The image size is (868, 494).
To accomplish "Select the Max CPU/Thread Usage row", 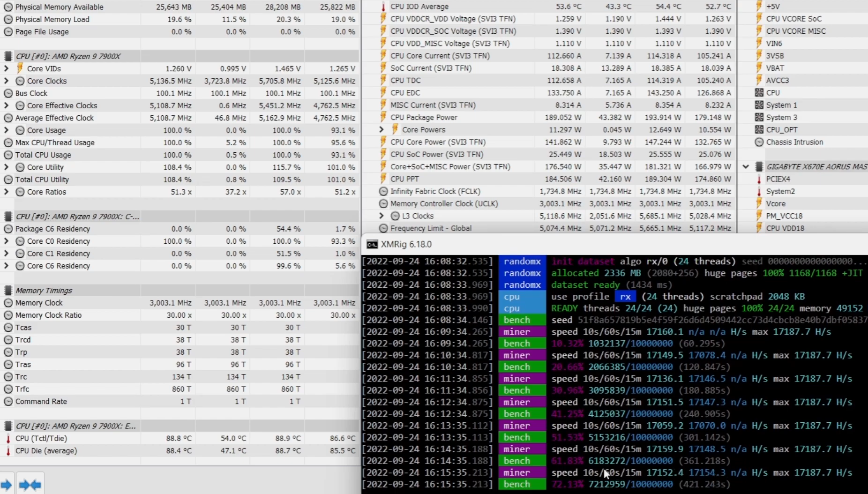I will tap(180, 142).
